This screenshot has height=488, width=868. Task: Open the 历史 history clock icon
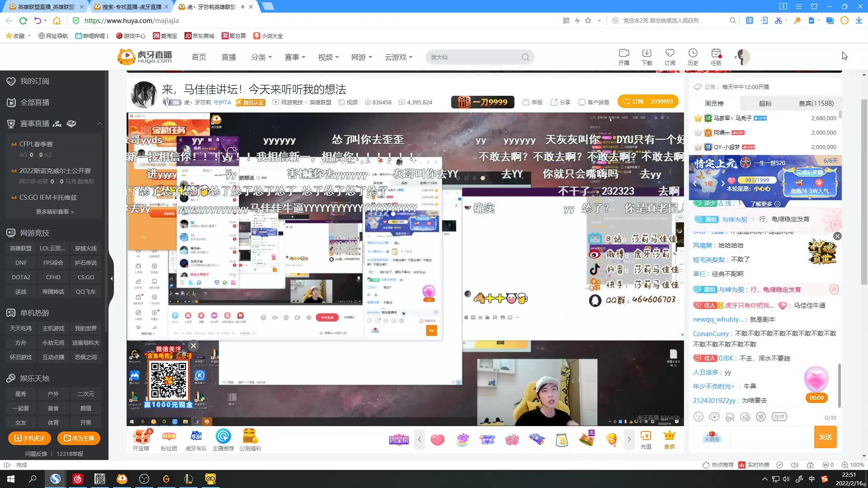(x=693, y=57)
